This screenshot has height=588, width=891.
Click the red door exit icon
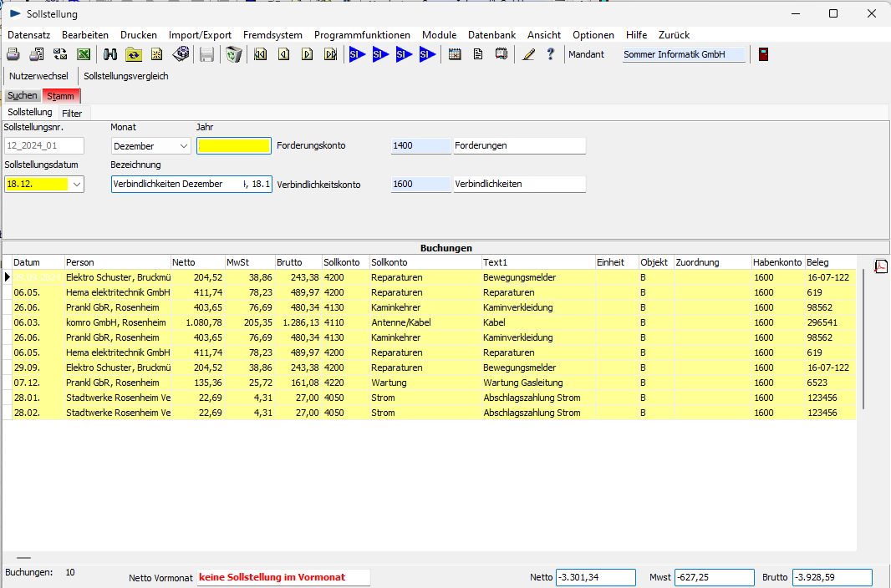click(x=763, y=54)
